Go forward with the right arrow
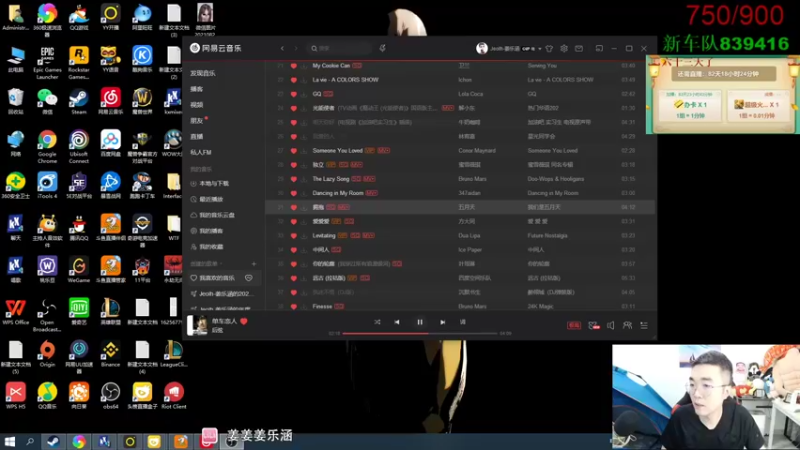Viewport: 800px width, 450px height. pos(295,48)
